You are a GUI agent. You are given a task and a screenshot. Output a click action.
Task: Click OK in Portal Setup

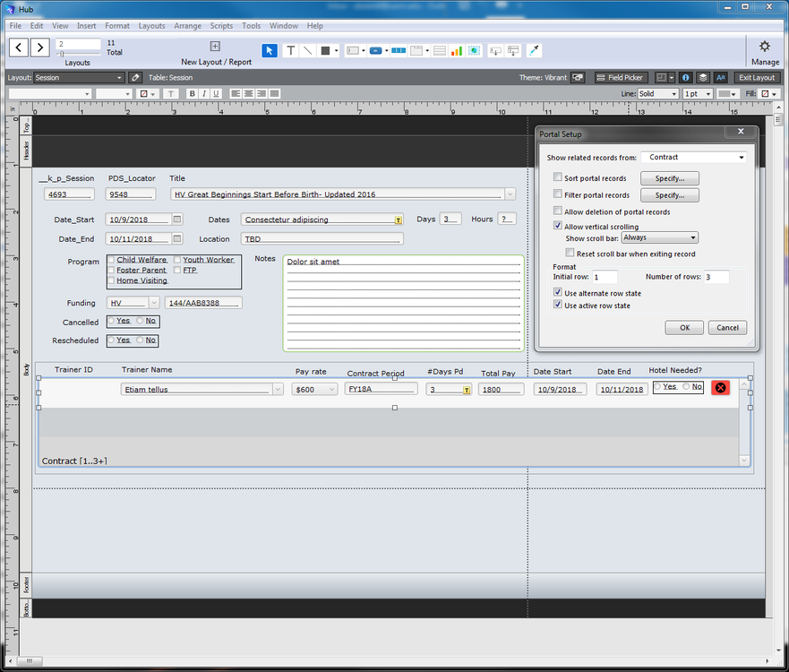(683, 328)
